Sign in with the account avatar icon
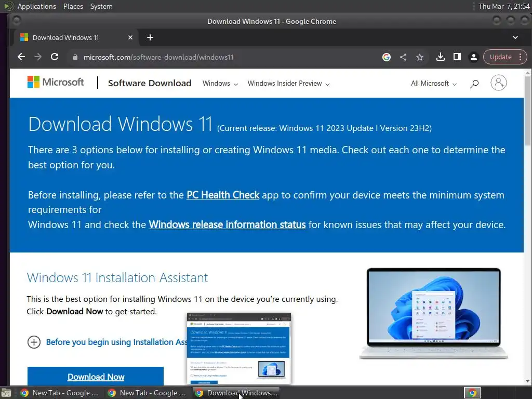The width and height of the screenshot is (532, 399). (498, 83)
